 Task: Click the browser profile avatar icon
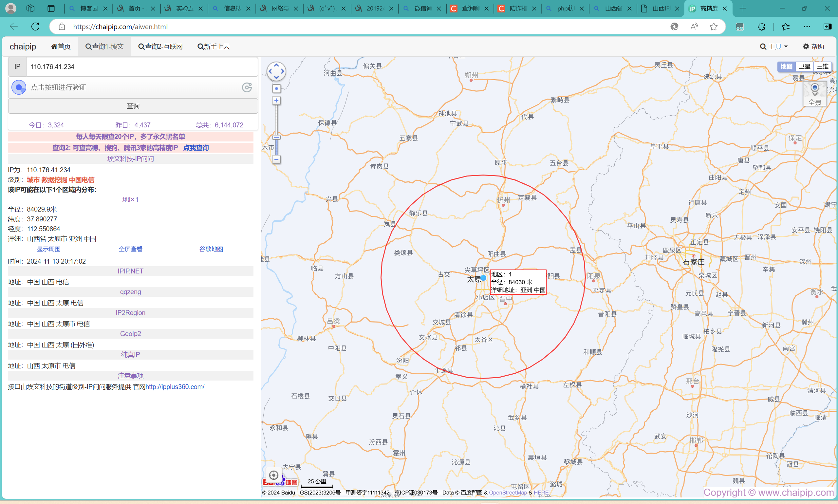coord(11,8)
